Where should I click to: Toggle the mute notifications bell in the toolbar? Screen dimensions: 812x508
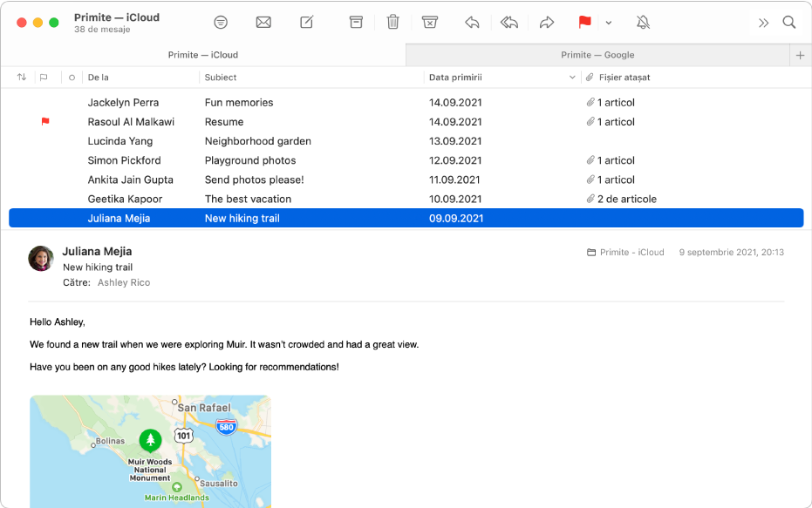643,22
